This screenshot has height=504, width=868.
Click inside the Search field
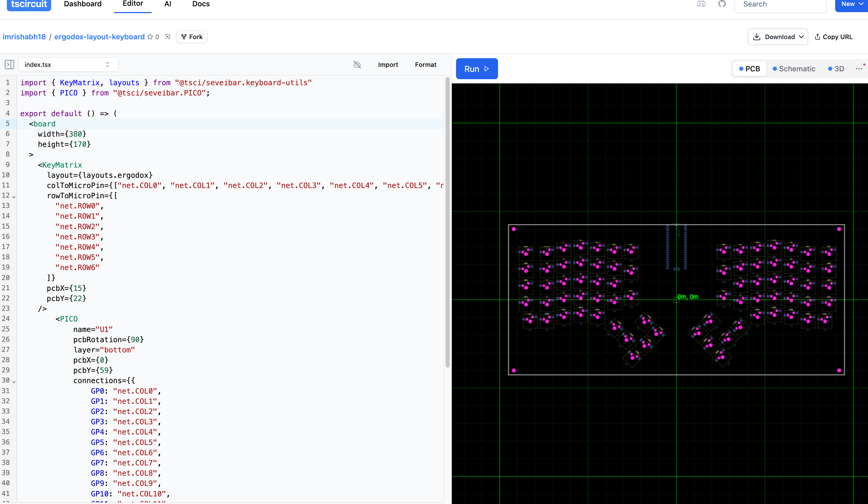pos(780,4)
